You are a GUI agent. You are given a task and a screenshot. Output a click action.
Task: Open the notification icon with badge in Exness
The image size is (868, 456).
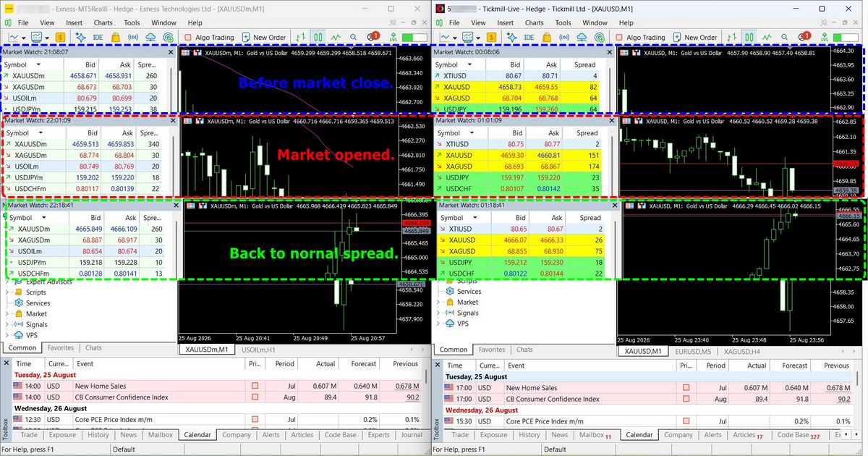[373, 36]
